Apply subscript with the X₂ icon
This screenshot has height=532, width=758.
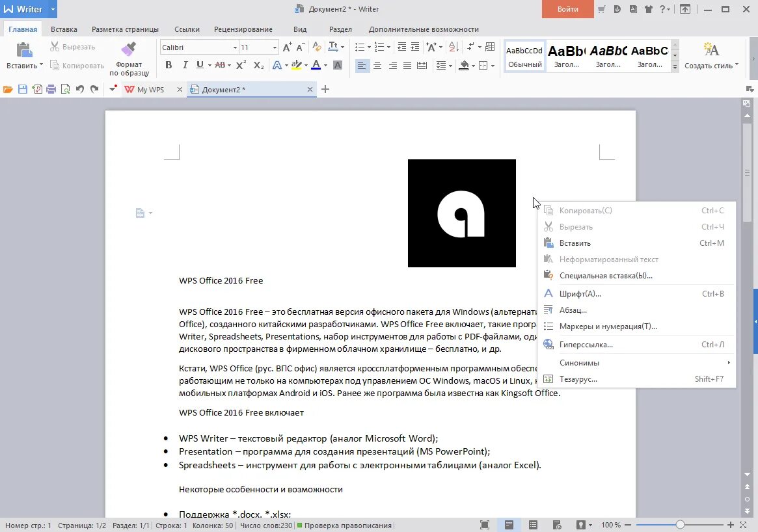pos(258,65)
